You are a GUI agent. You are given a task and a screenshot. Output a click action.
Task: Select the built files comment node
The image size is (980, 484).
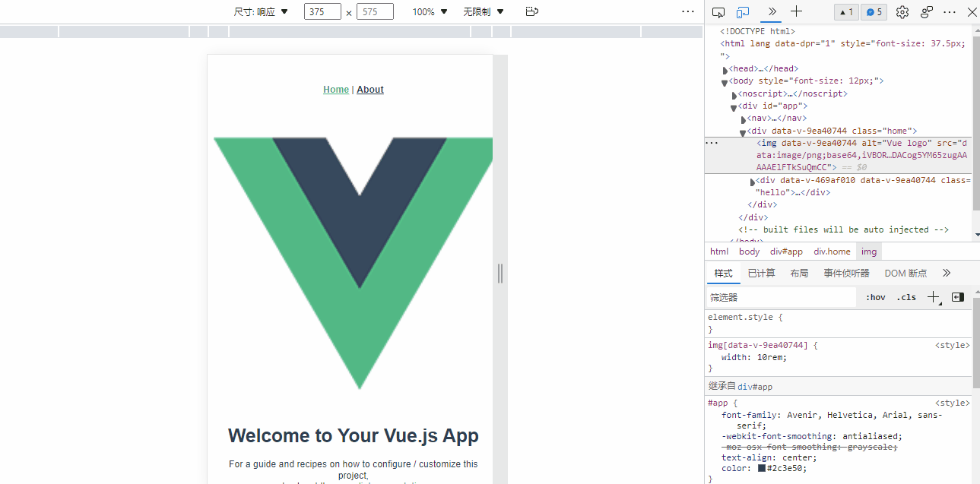[x=843, y=229]
